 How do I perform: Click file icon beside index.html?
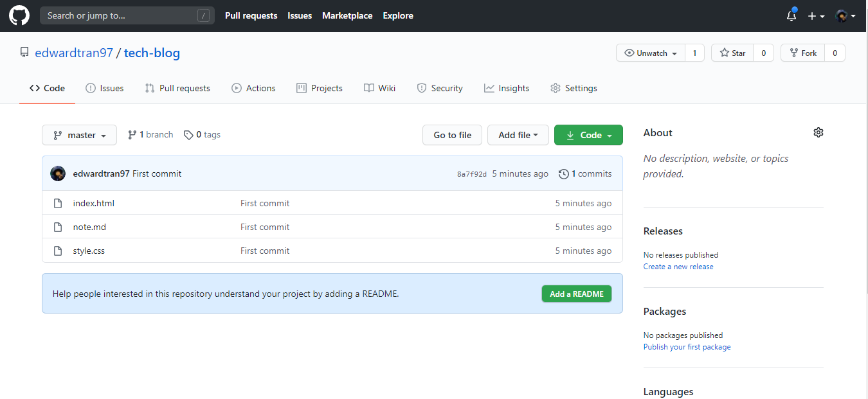point(58,203)
